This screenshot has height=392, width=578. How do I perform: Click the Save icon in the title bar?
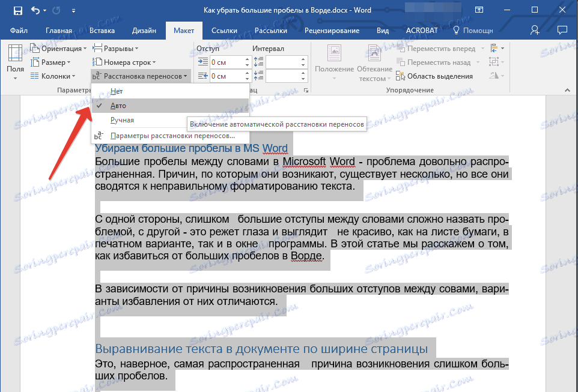point(17,11)
